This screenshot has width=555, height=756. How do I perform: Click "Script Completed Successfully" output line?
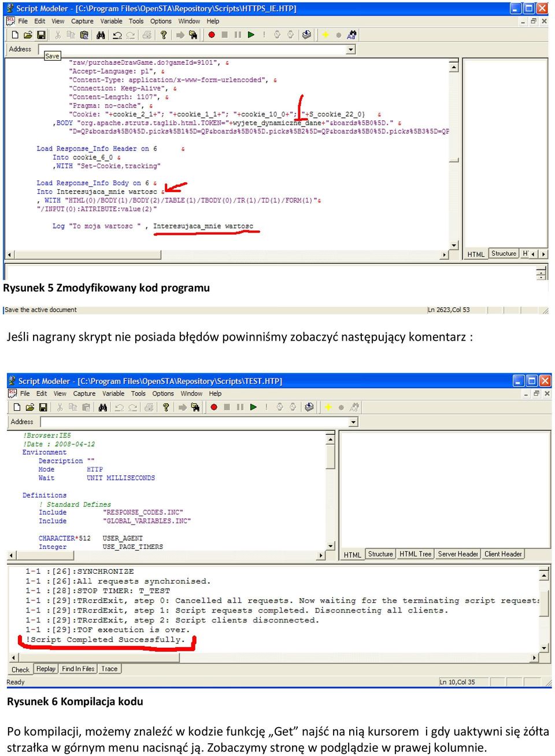[105, 640]
